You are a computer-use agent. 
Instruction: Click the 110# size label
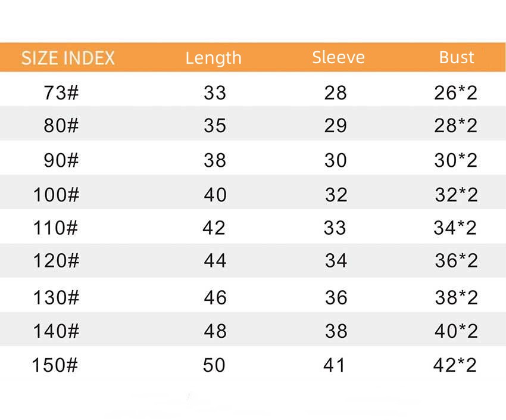55,228
